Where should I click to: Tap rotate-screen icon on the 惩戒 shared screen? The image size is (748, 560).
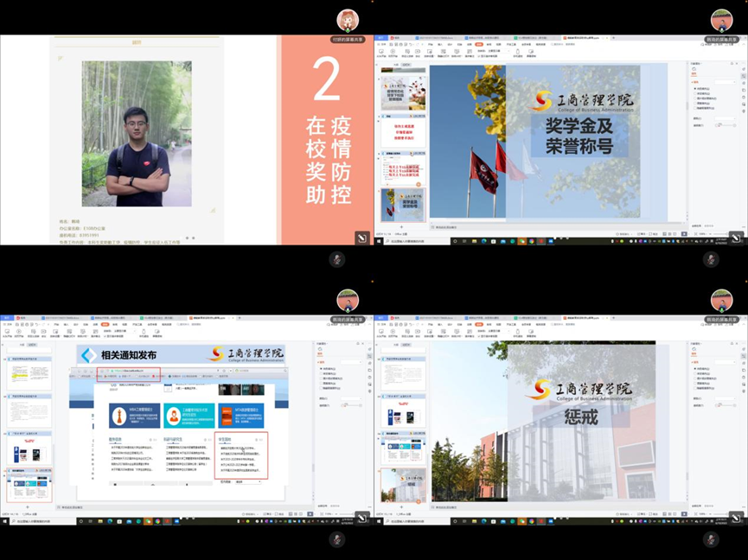(736, 518)
